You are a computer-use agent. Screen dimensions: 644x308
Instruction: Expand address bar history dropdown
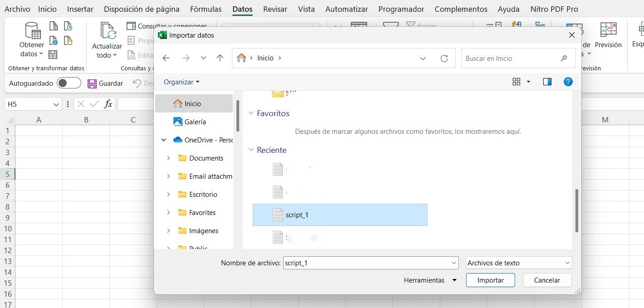(423, 58)
